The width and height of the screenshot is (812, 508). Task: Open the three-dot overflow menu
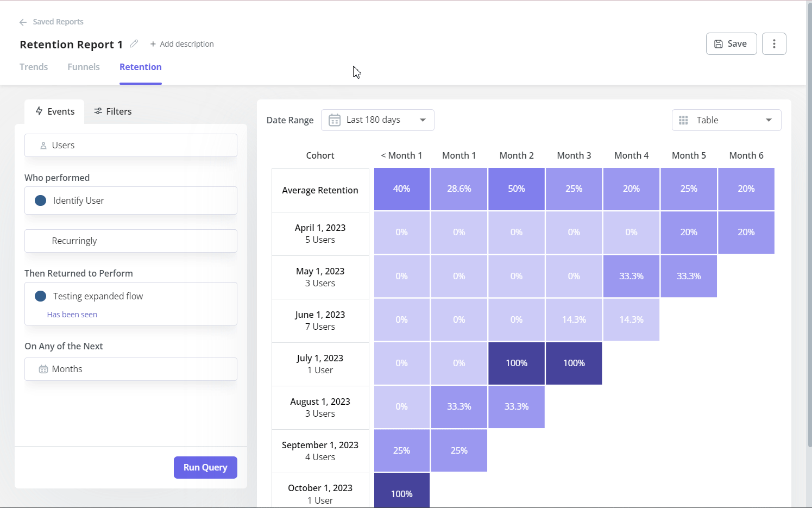pos(774,43)
